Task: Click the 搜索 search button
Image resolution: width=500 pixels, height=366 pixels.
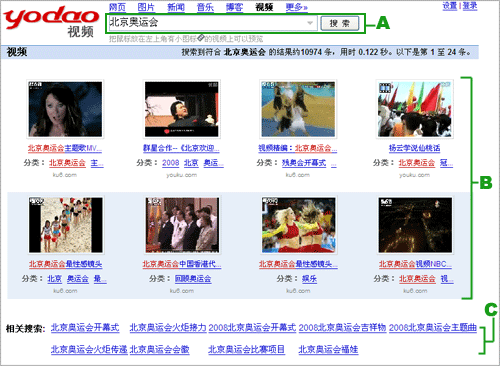Action: pyautogui.click(x=340, y=23)
